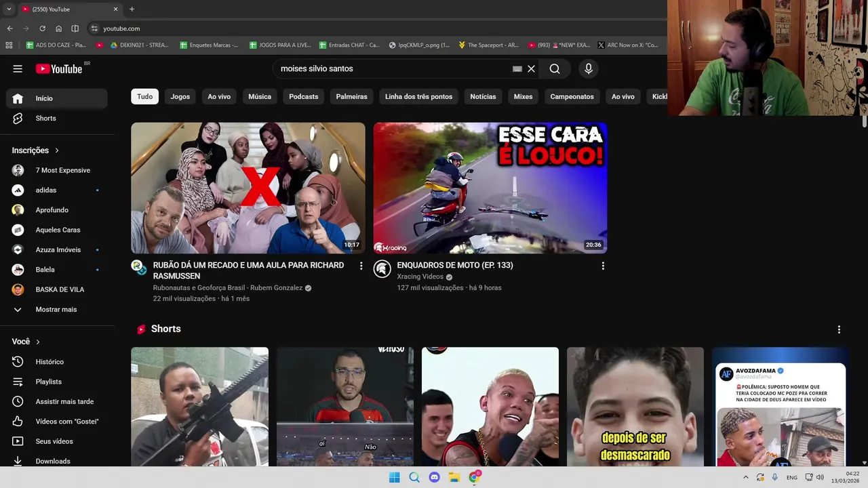Open the Aqueles Caras subscription
The width and height of the screenshot is (868, 488).
[x=57, y=230]
